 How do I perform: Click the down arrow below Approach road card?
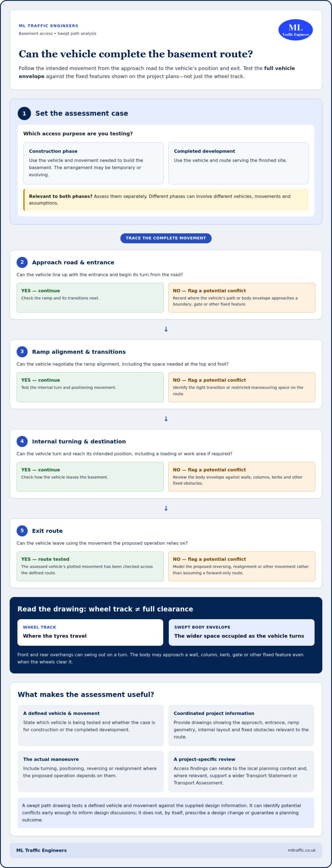[x=166, y=329]
